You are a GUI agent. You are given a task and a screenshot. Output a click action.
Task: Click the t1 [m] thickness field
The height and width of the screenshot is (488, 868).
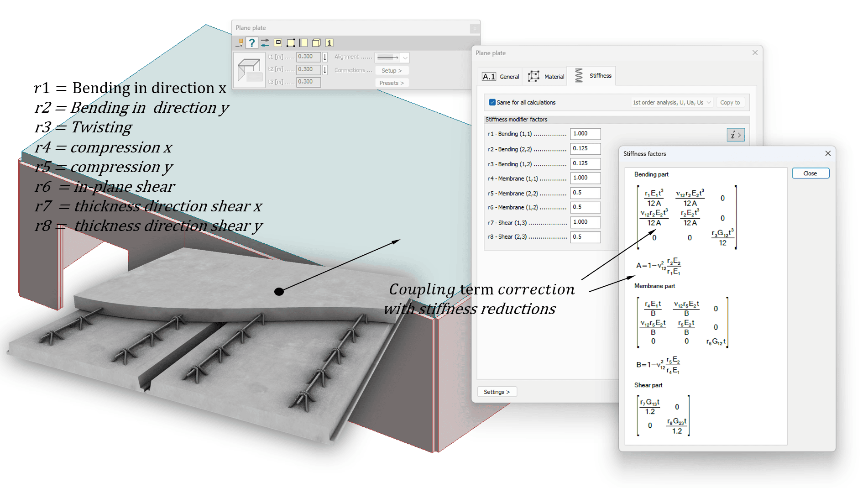pos(309,57)
